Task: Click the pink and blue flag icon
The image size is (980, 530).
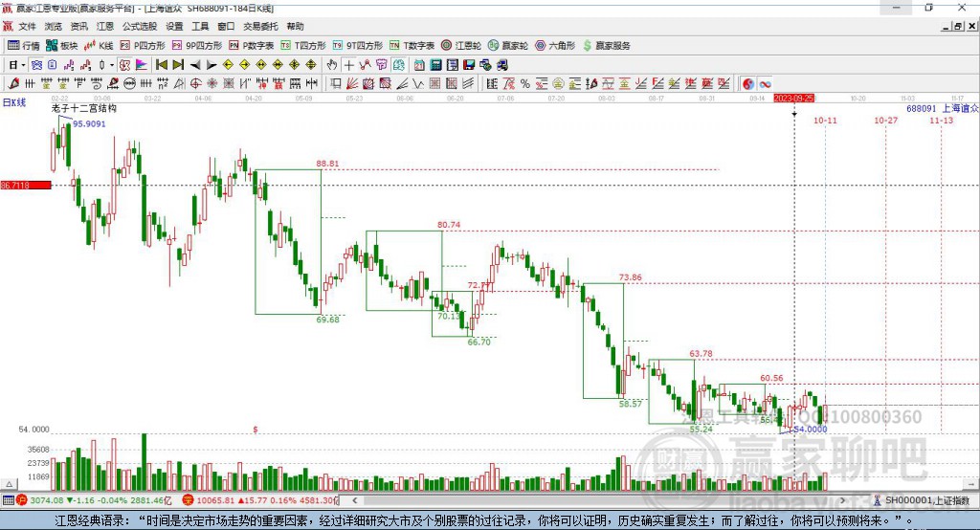Action: point(142,65)
